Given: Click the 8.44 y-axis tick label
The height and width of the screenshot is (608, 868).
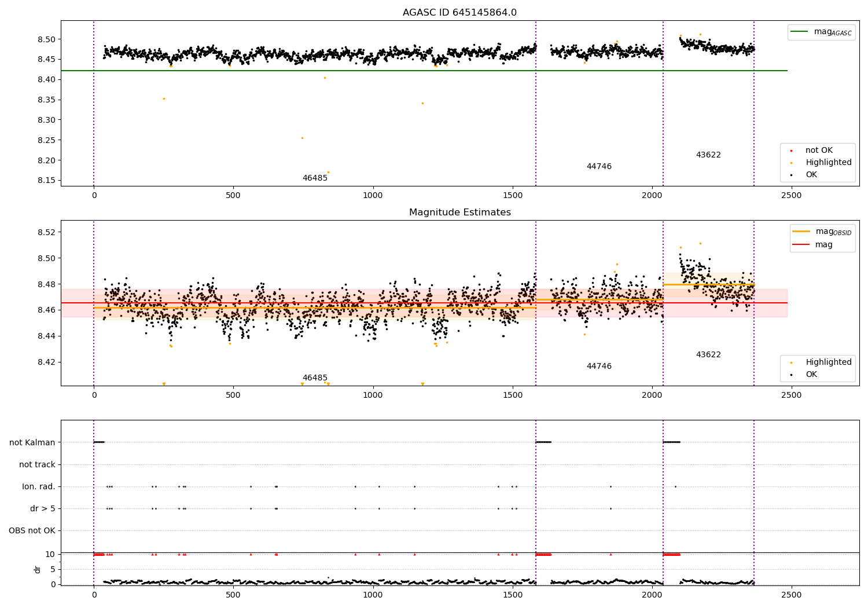Looking at the screenshot, I should [47, 336].
